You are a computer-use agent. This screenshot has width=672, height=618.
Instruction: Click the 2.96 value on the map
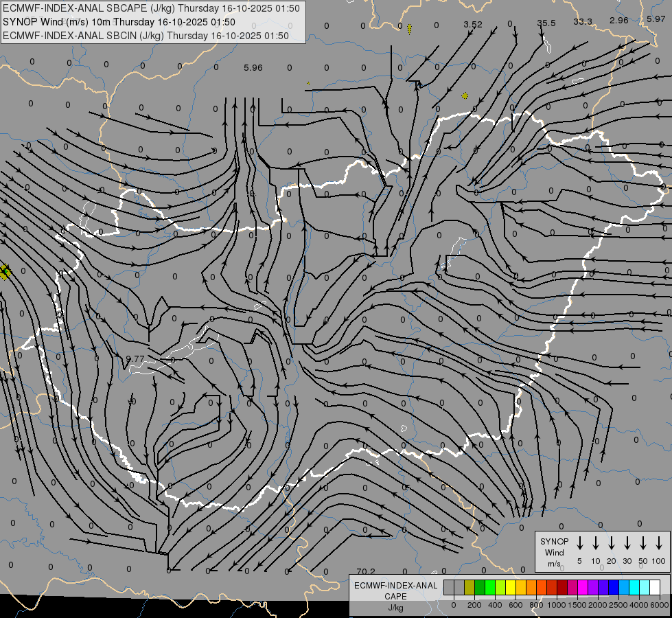pyautogui.click(x=619, y=20)
